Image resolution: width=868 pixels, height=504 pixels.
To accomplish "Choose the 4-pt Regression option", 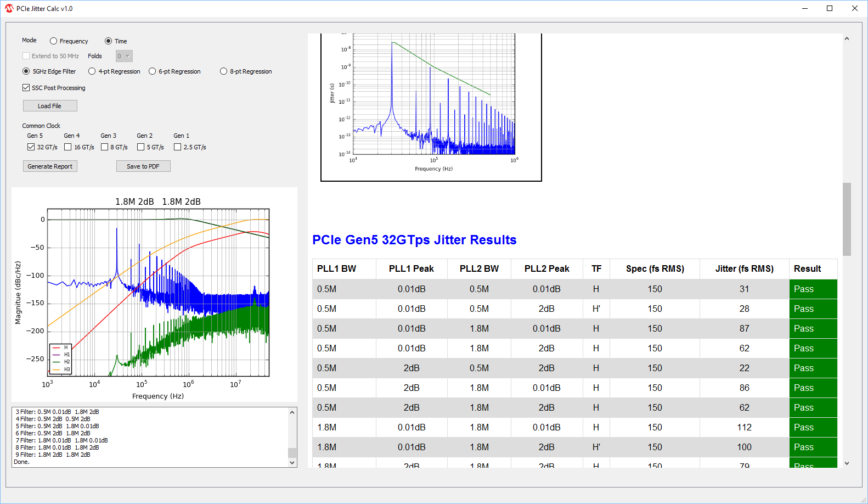I will [92, 71].
